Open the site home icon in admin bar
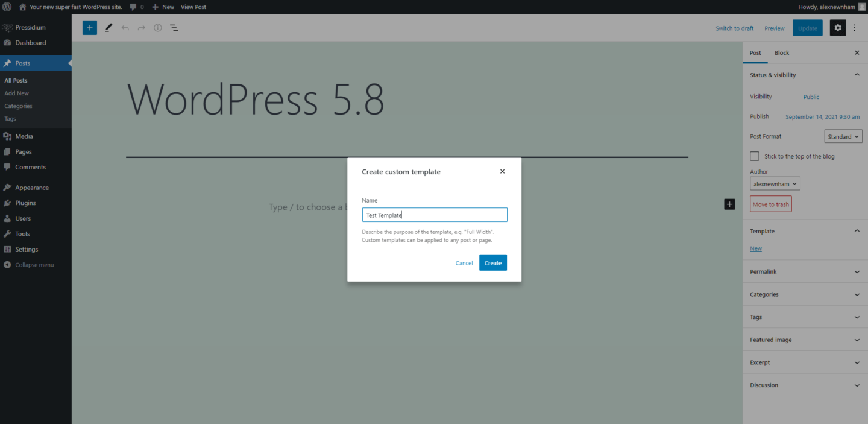 [x=23, y=7]
